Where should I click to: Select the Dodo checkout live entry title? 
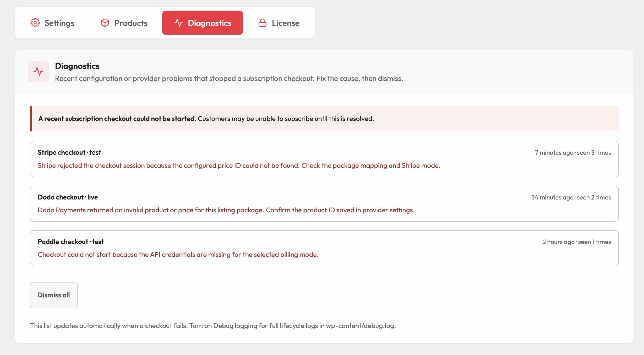[x=68, y=197]
